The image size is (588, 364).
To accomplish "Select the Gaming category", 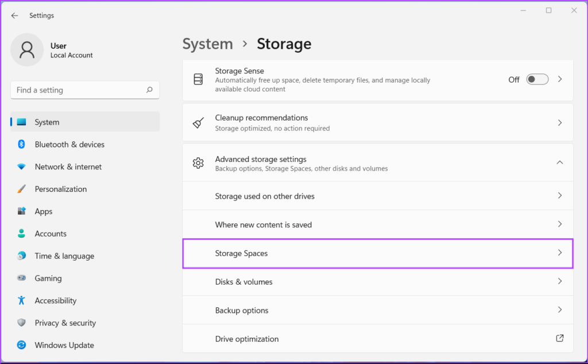I will click(x=48, y=278).
